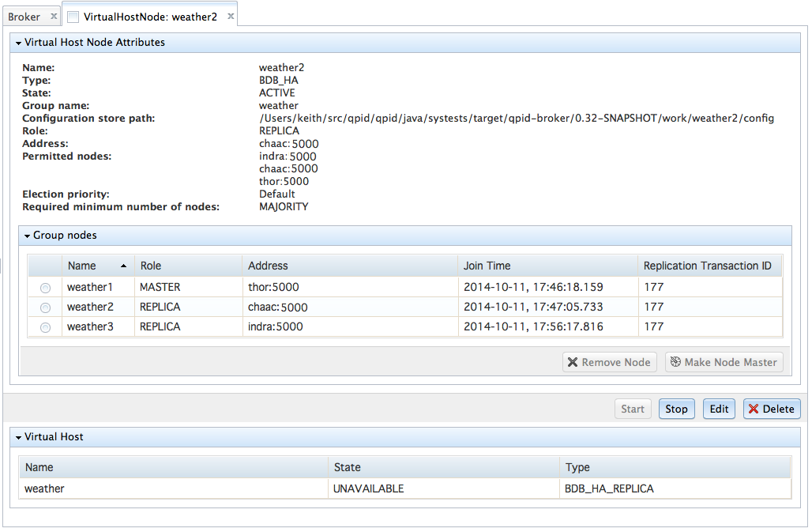The height and width of the screenshot is (532, 812).
Task: Collapse the Virtual Host section
Action: tap(18, 437)
